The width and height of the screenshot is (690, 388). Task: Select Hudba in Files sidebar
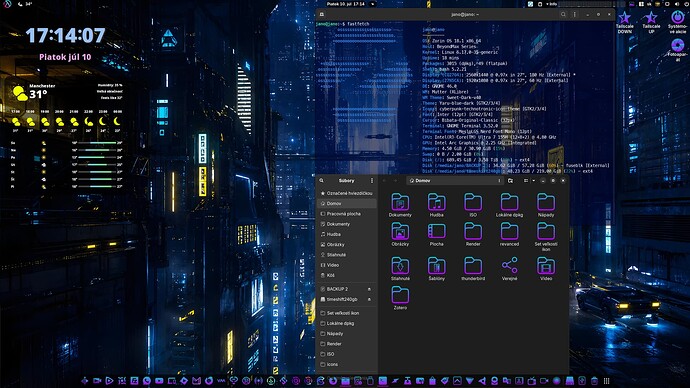coord(347,234)
